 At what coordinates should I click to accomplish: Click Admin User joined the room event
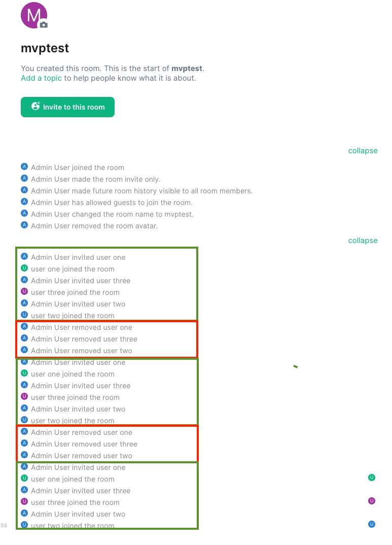(78, 167)
